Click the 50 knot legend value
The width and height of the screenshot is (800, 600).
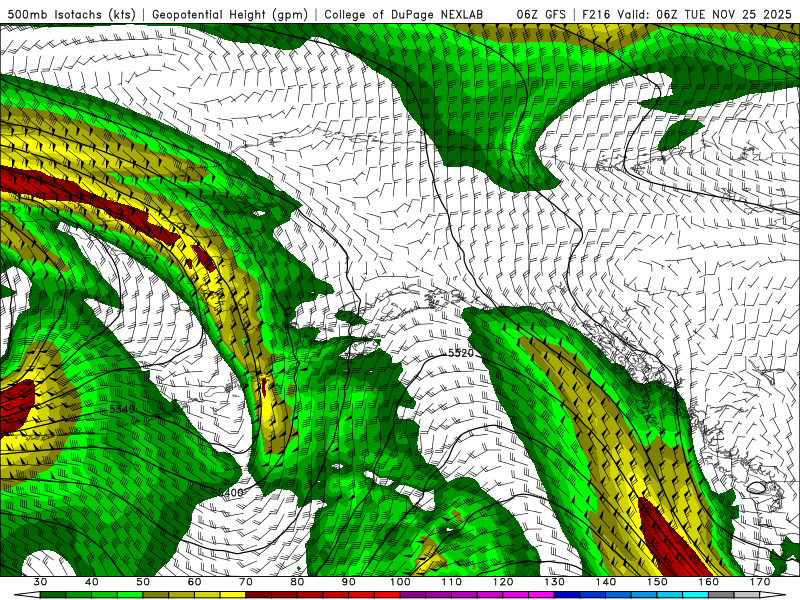(143, 582)
